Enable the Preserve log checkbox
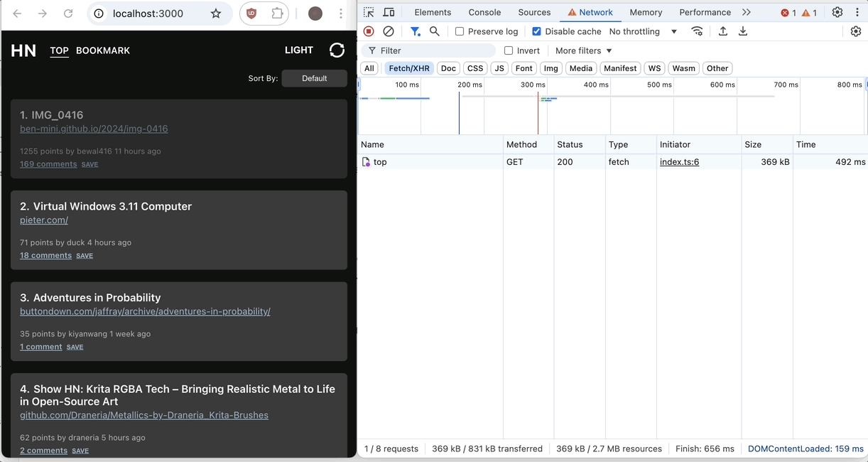This screenshot has width=868, height=462. tap(460, 31)
